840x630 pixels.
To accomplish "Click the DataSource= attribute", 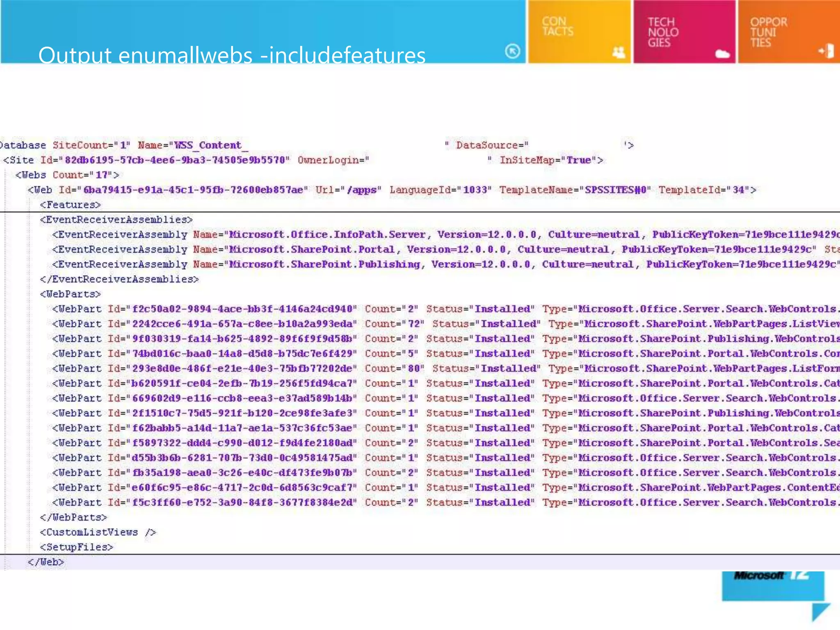I will point(492,145).
